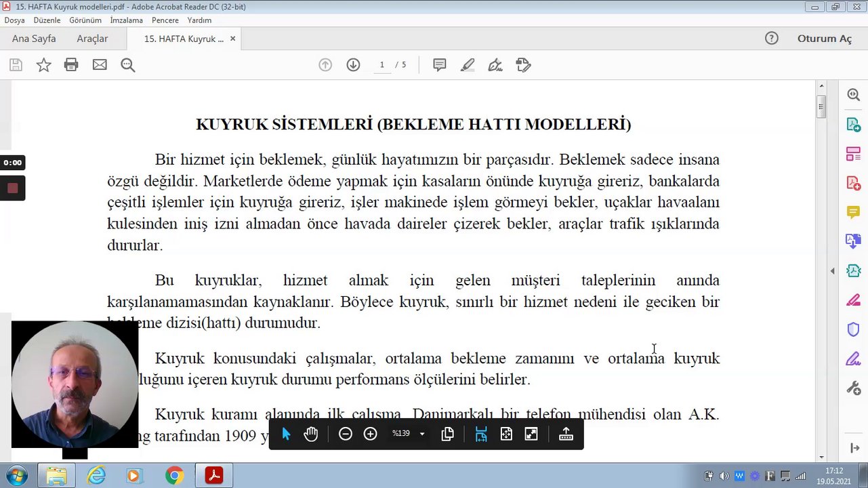Click Oturum Aç to sign in
Viewport: 868px width, 488px height.
[x=825, y=39]
